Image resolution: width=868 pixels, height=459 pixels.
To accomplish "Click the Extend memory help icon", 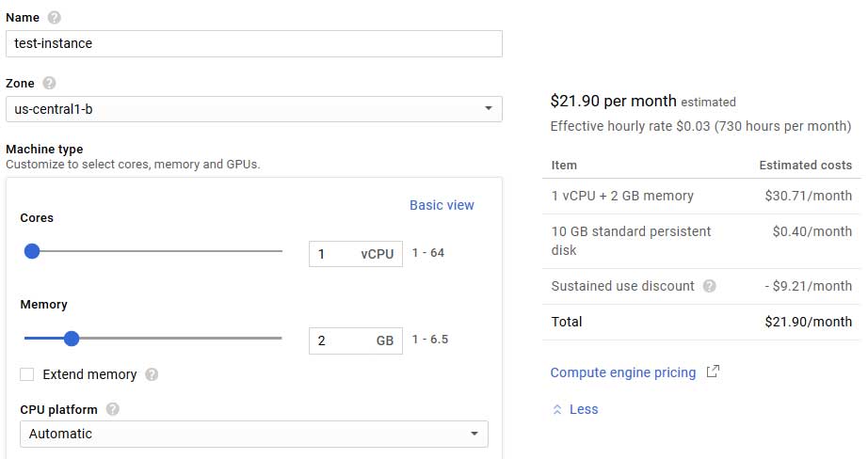I will pyautogui.click(x=152, y=374).
